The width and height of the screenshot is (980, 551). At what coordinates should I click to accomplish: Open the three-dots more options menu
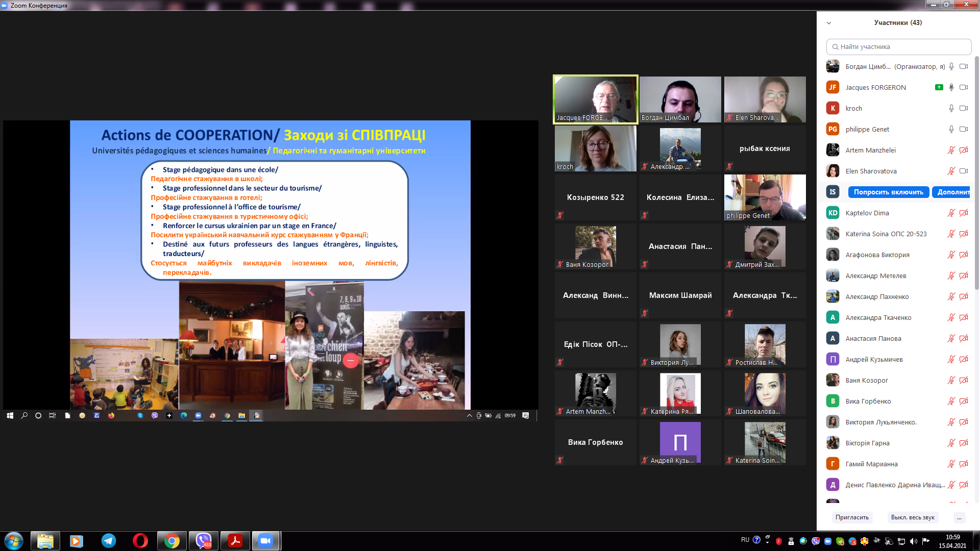pos(959,517)
